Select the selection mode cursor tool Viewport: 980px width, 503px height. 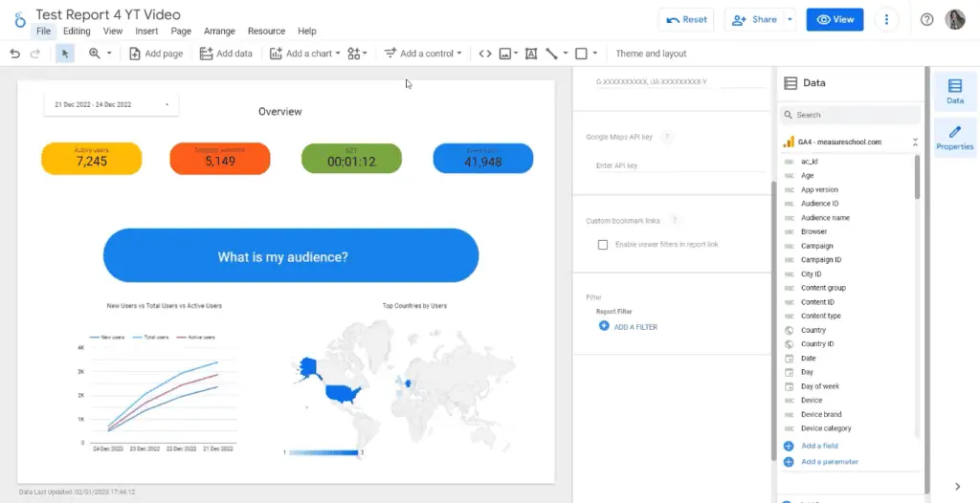coord(65,54)
